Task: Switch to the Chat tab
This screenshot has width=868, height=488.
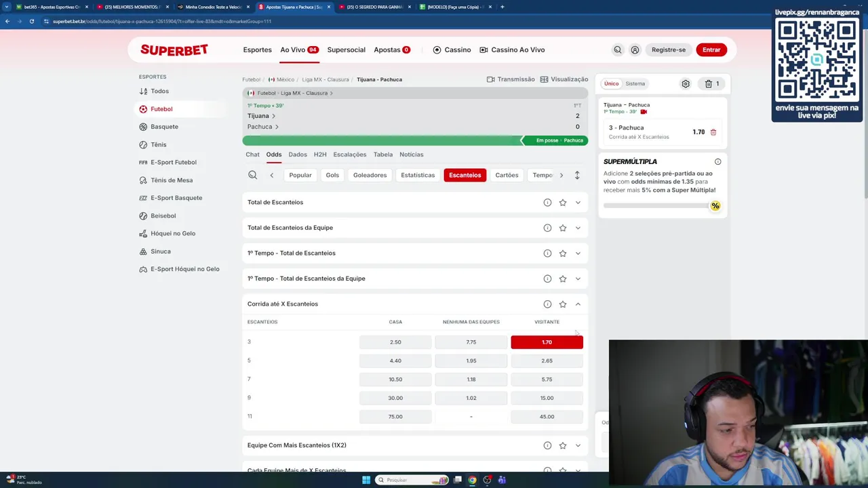Action: point(252,155)
